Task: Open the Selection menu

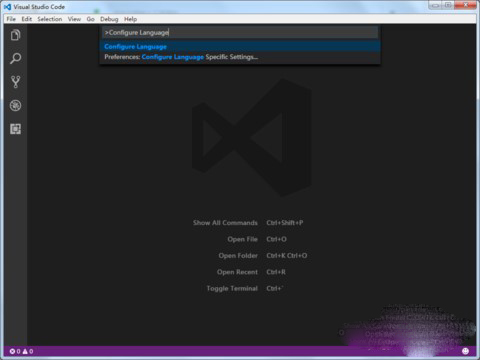Action: (x=50, y=19)
